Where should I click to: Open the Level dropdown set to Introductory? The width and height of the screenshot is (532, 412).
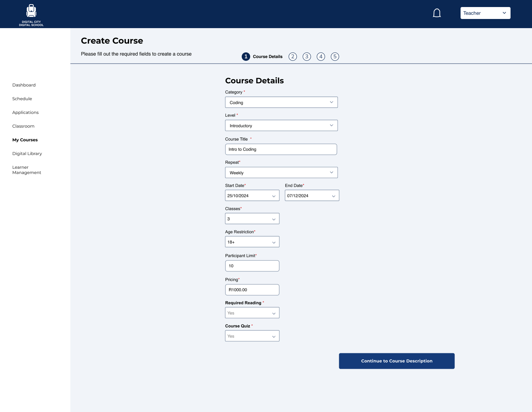[x=281, y=125]
